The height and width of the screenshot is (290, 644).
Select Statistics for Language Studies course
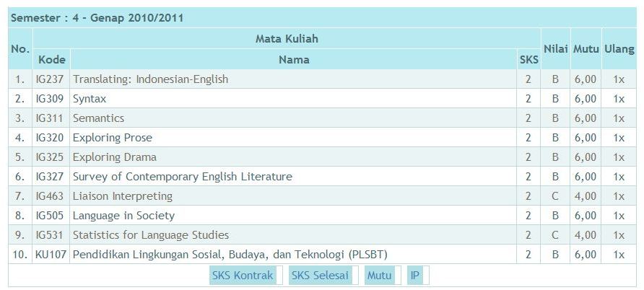click(x=151, y=235)
